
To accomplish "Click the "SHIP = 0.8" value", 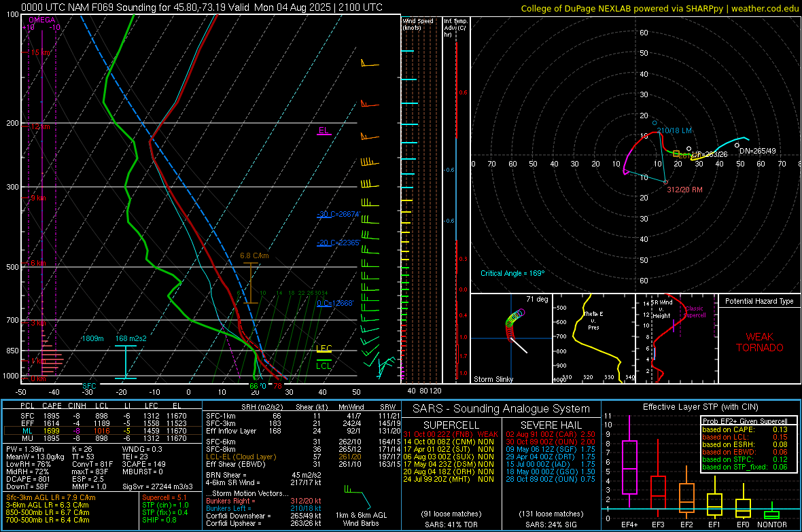I will [159, 520].
